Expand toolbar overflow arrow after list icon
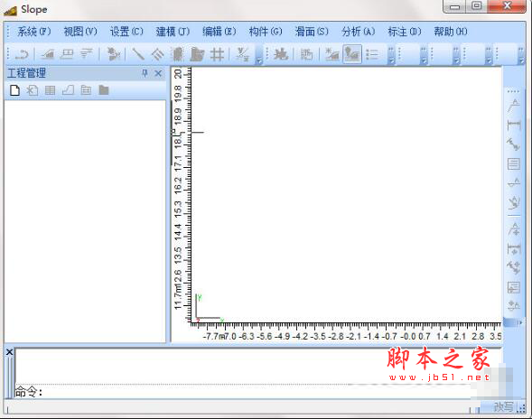Image resolution: width=532 pixels, height=419 pixels. (x=391, y=54)
